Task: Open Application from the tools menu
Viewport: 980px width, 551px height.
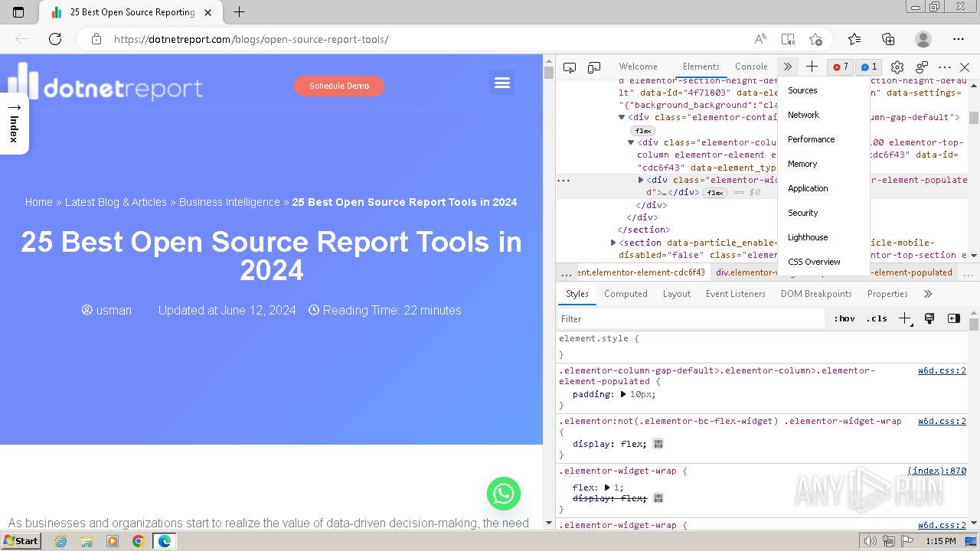Action: click(824, 188)
